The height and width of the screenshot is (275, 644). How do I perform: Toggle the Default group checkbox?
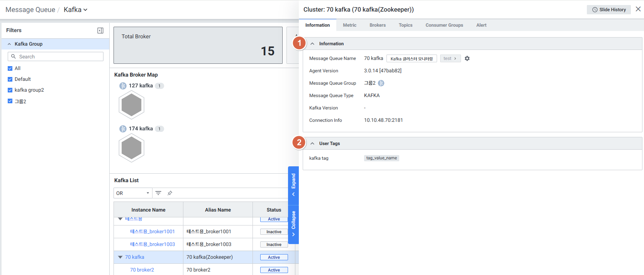coord(10,79)
